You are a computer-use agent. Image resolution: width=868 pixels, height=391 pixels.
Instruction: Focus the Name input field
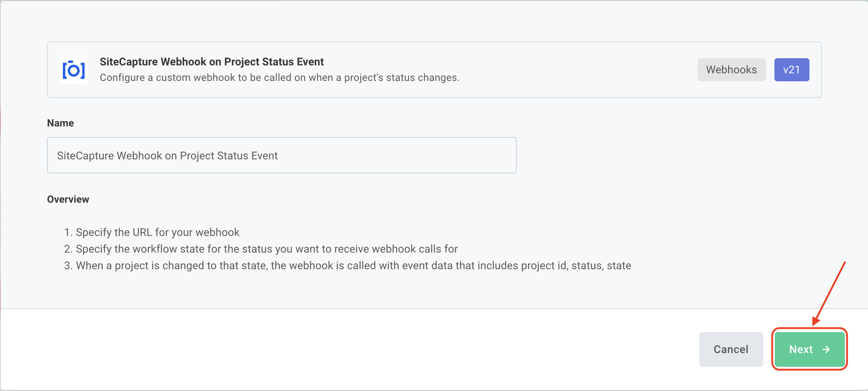pos(282,155)
